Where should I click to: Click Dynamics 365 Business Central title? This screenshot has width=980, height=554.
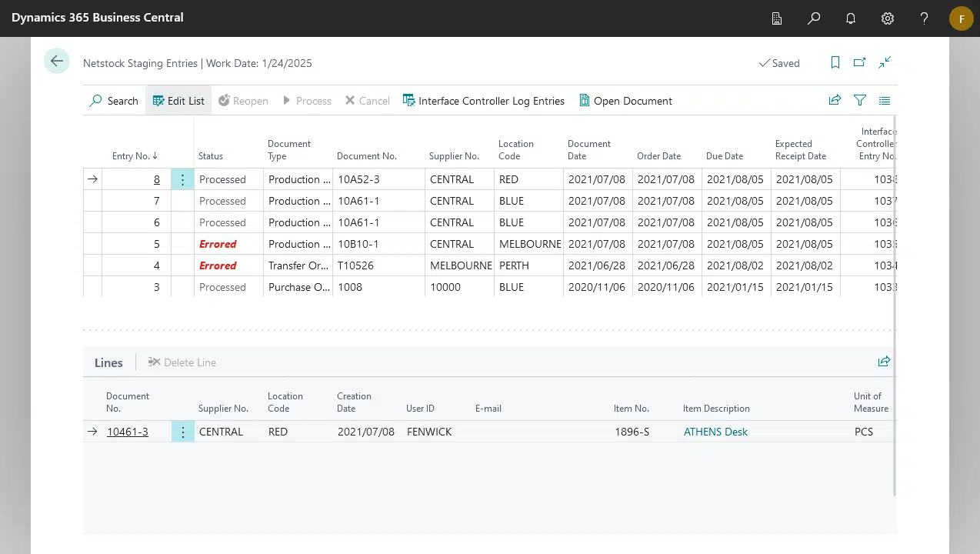[98, 17]
